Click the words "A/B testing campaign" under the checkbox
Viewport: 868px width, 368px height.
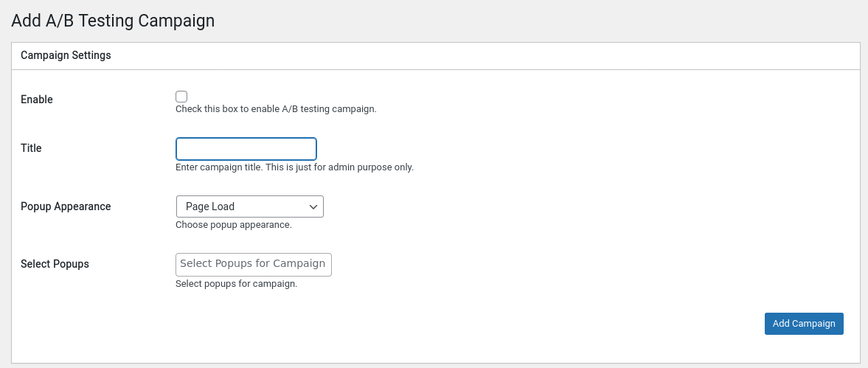pyautogui.click(x=329, y=109)
